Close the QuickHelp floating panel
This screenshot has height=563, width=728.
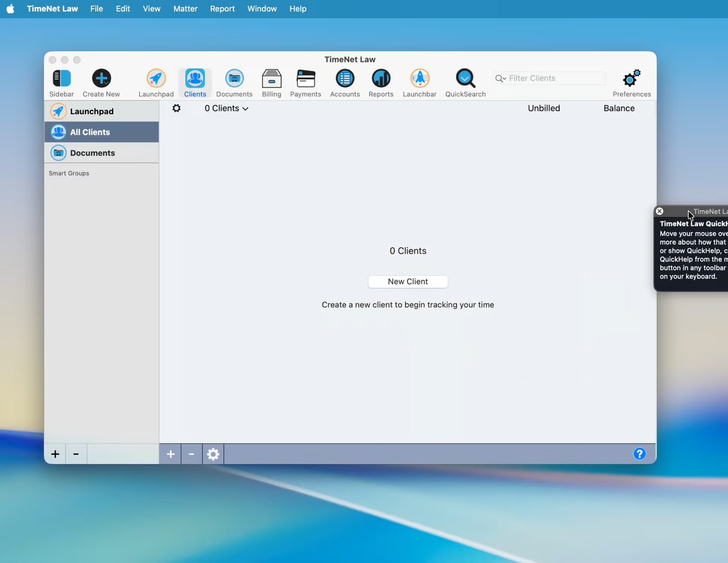click(659, 211)
